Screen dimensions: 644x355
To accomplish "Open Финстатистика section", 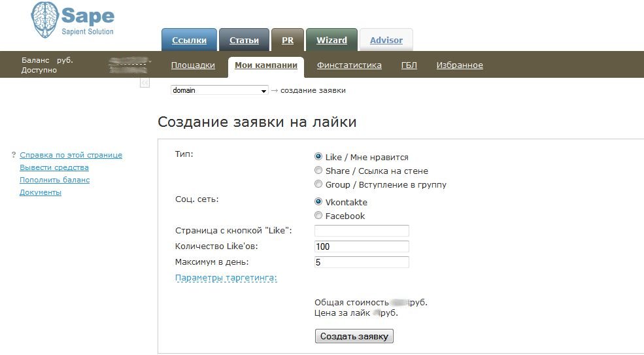I will click(x=349, y=65).
